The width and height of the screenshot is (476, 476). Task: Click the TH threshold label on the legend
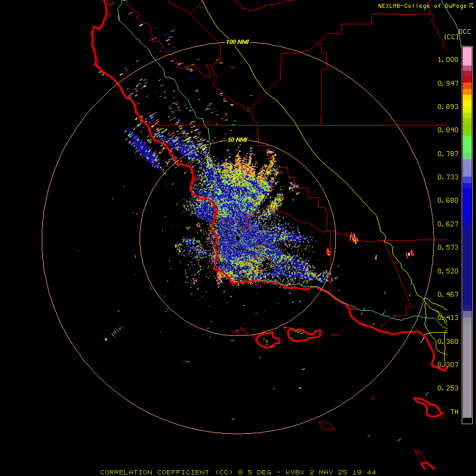454,412
